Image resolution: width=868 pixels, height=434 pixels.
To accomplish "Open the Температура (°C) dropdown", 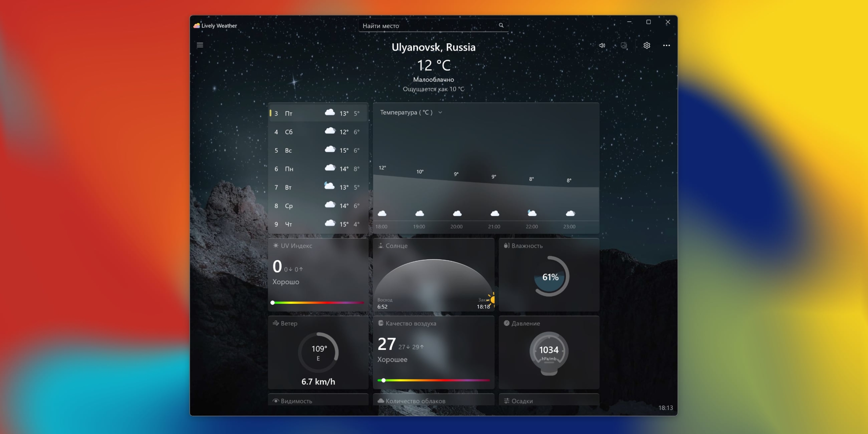I will 440,112.
